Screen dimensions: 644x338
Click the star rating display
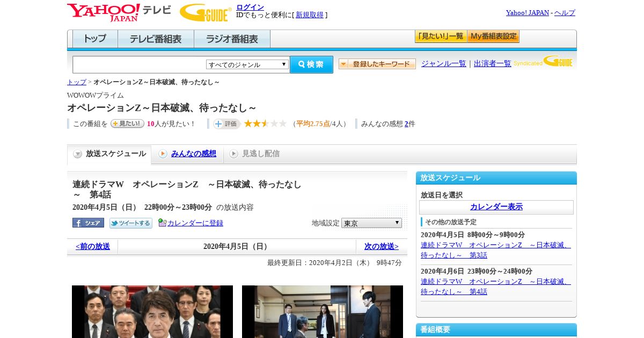[265, 123]
